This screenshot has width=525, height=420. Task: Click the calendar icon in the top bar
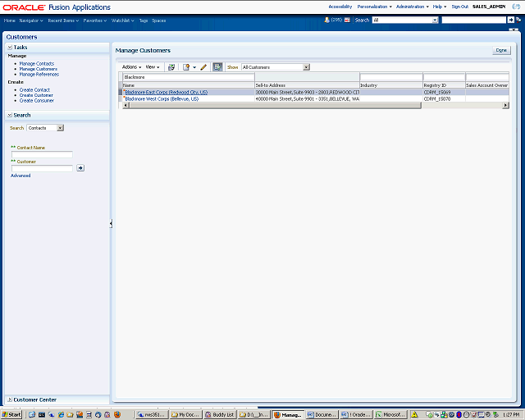click(x=347, y=20)
